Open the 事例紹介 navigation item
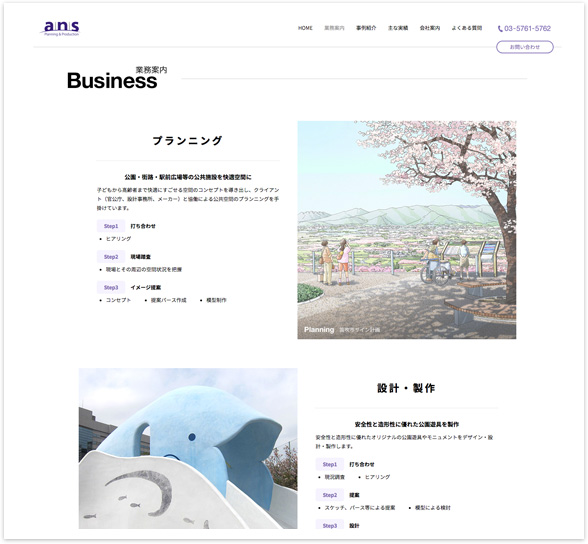Screen dimensions: 588x544 pyautogui.click(x=366, y=28)
